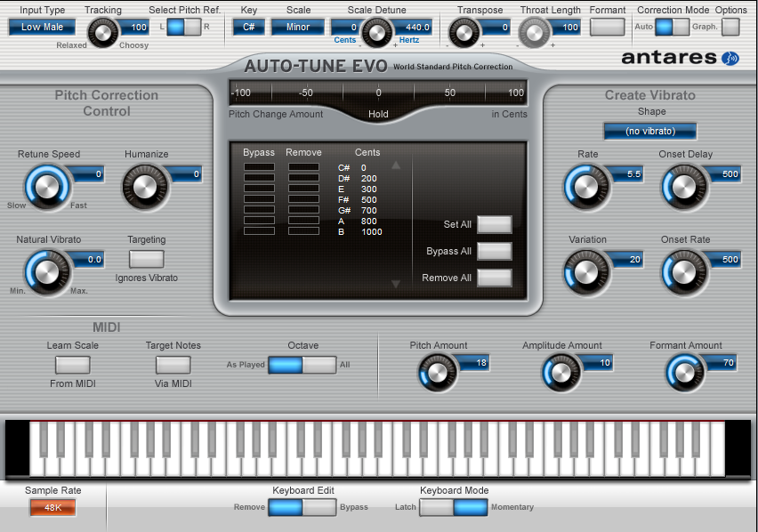Click the Tracking value field 100
Screen dimensions: 758x532
pyautogui.click(x=134, y=28)
